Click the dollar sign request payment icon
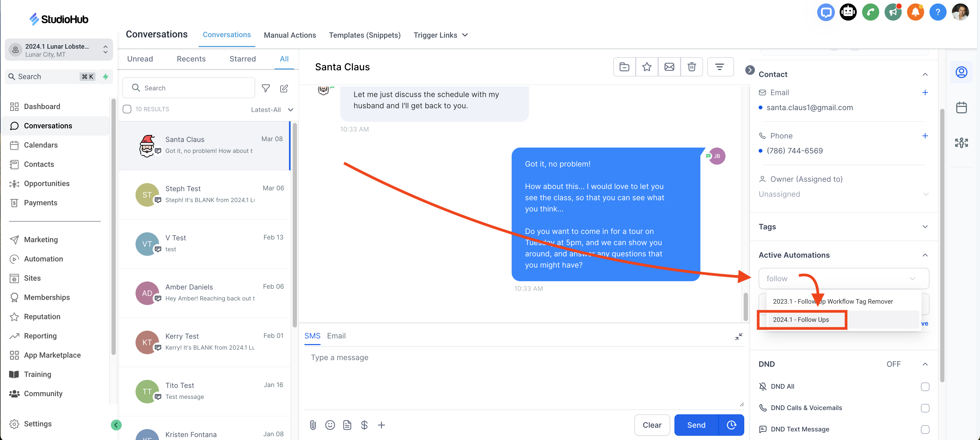 (x=364, y=425)
